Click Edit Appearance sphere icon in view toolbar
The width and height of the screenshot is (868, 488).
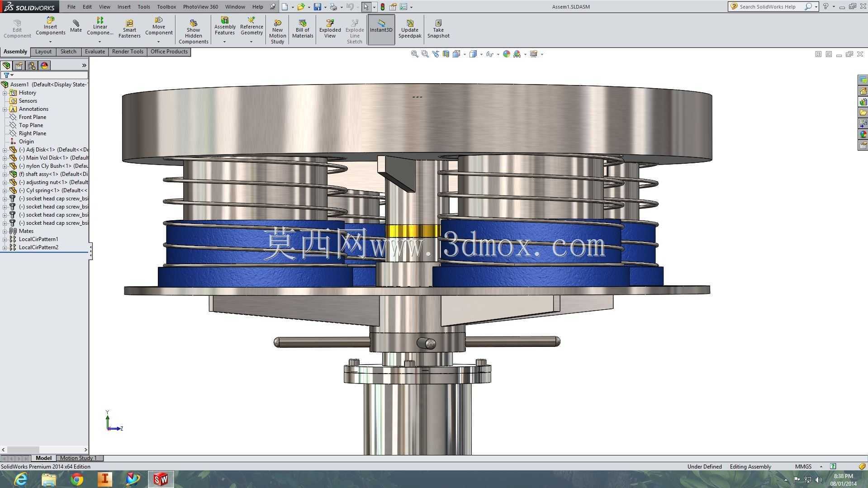(507, 54)
